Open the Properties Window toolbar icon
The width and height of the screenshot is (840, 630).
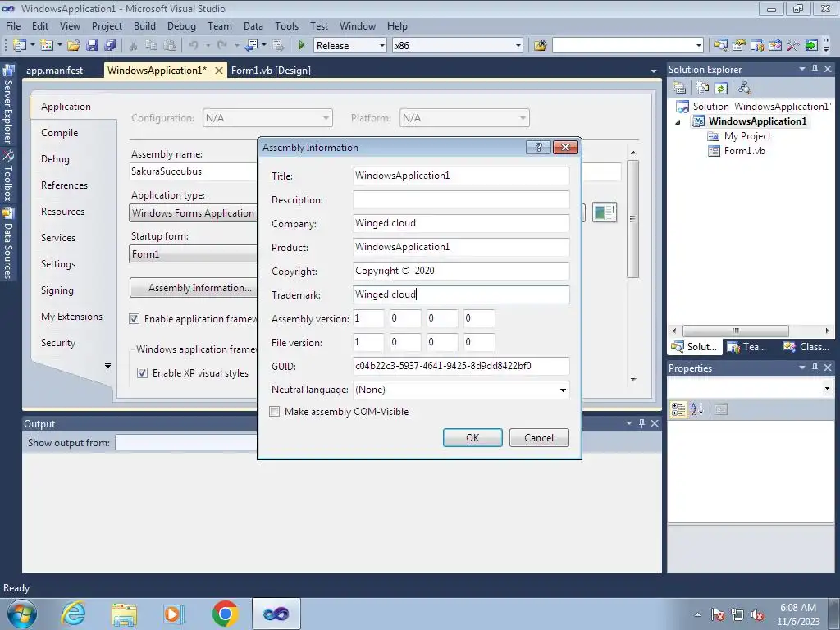(x=739, y=46)
